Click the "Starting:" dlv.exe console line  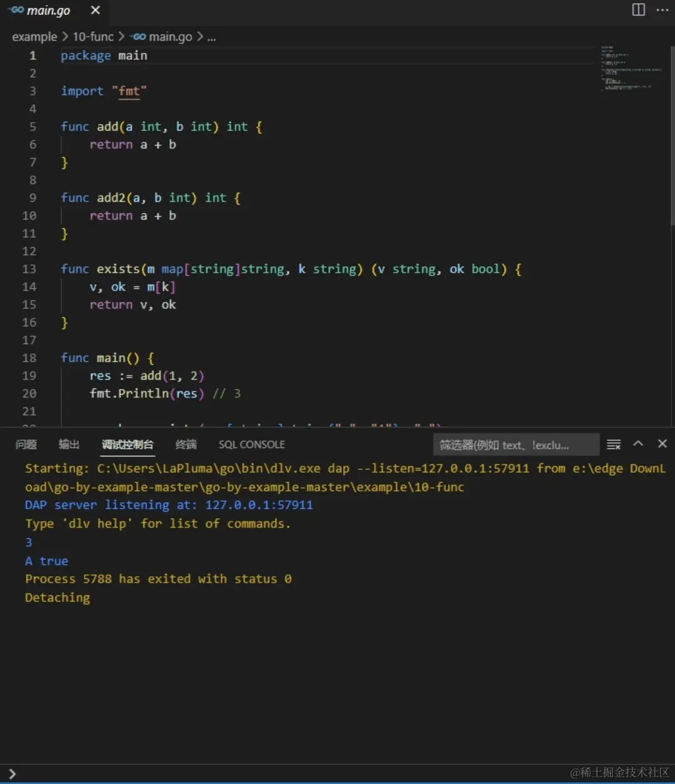(x=346, y=478)
